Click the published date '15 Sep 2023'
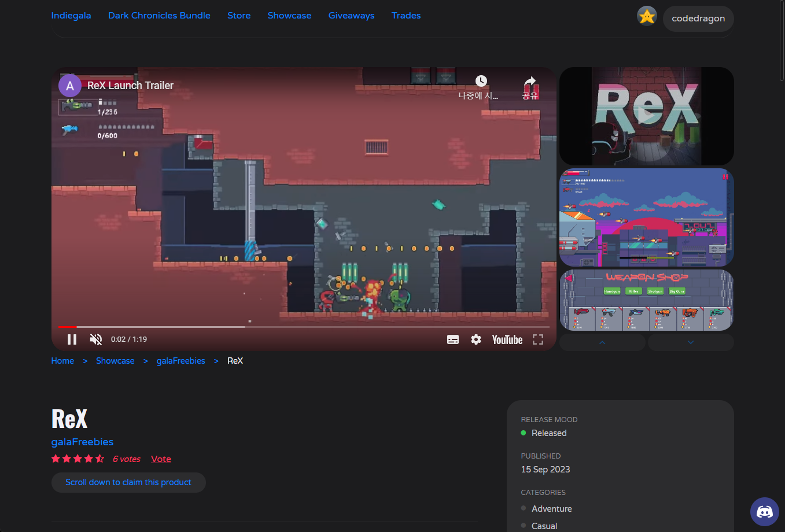 (x=546, y=470)
